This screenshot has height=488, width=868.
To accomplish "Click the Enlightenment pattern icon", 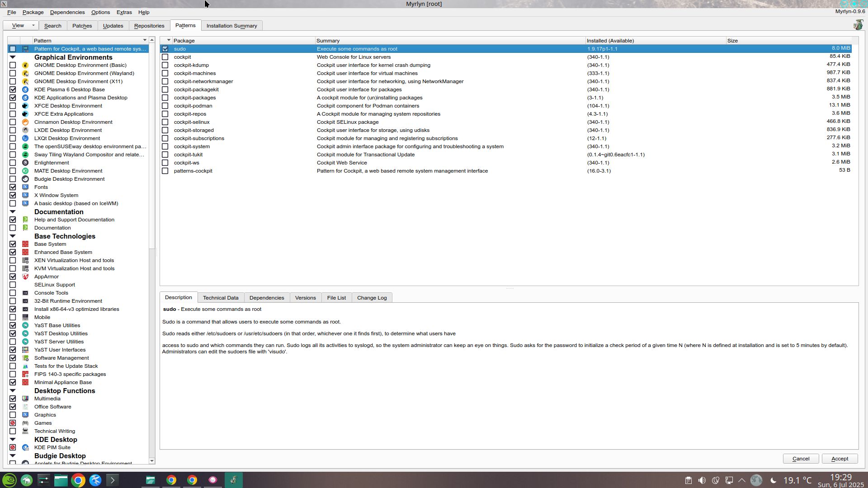I will click(25, 163).
